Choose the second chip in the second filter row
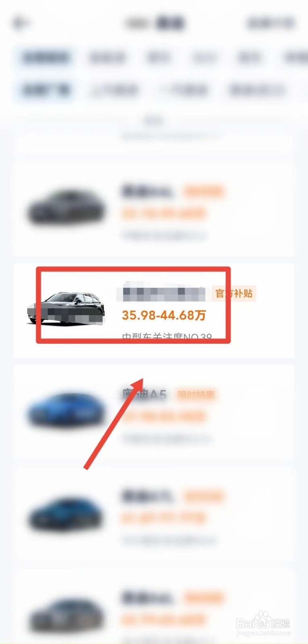 point(114,89)
